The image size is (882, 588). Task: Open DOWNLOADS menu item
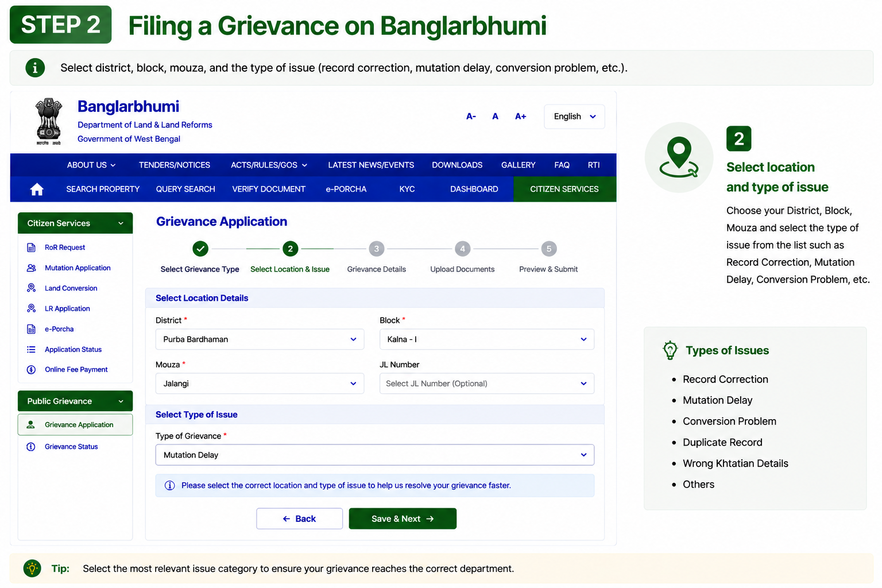tap(457, 165)
